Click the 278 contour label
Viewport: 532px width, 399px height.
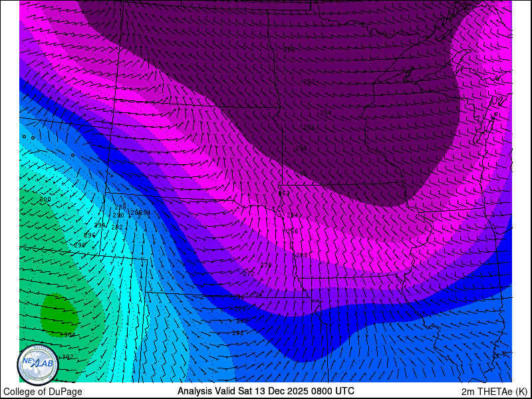click(x=240, y=309)
